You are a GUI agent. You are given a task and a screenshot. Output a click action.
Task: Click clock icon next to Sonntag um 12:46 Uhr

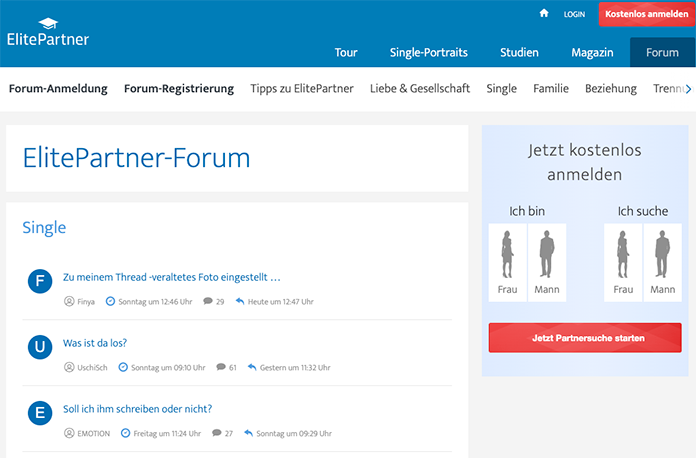click(110, 301)
